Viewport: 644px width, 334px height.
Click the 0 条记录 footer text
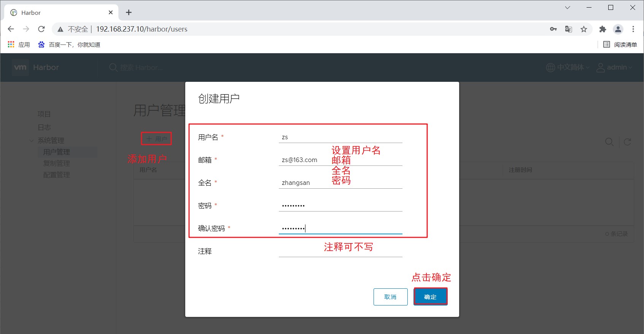(x=617, y=234)
